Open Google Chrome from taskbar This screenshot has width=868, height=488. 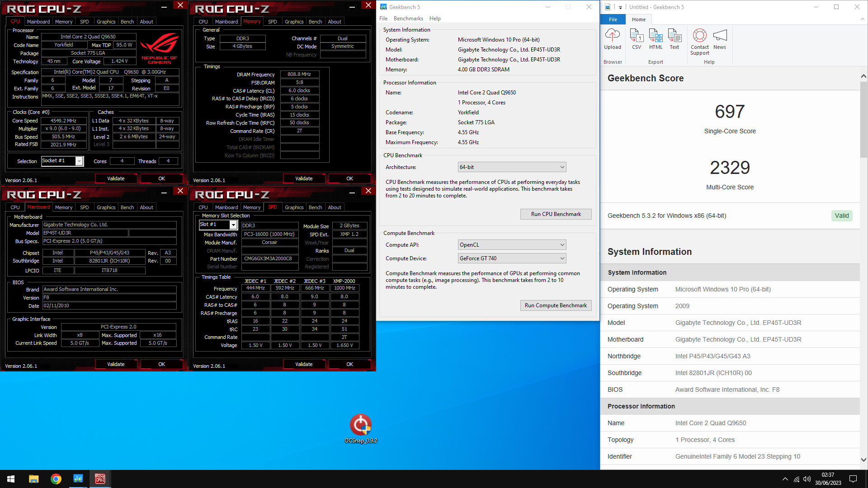[x=56, y=479]
